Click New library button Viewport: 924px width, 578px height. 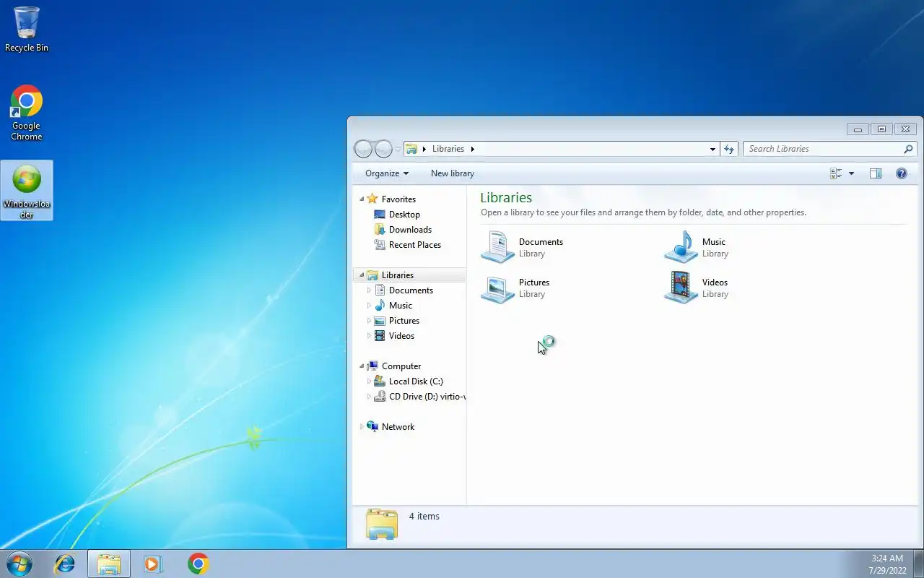(453, 173)
